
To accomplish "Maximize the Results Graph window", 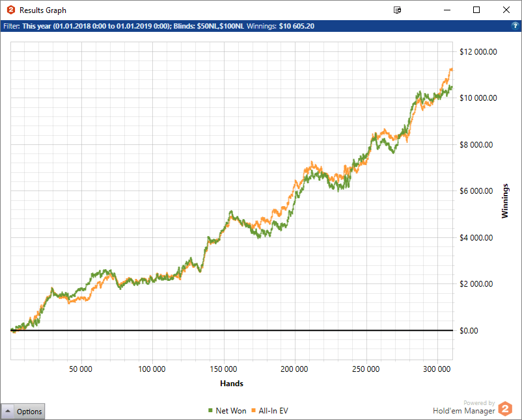I will [x=476, y=10].
